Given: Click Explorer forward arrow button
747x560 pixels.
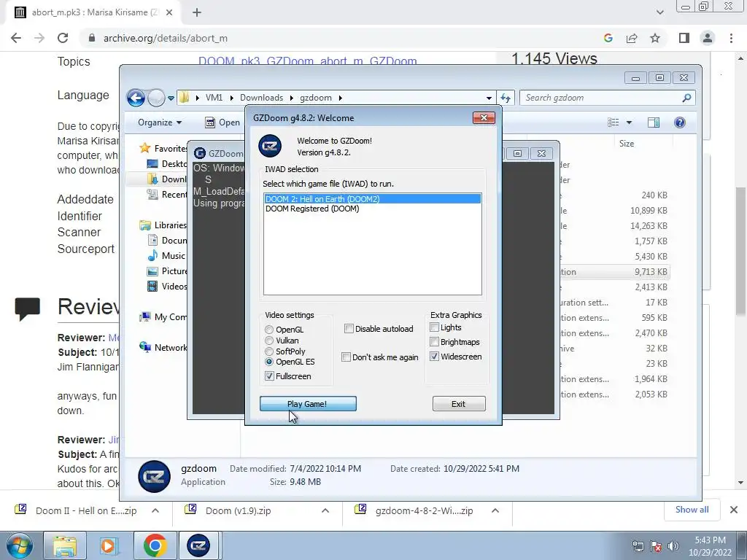Looking at the screenshot, I should 156,98.
